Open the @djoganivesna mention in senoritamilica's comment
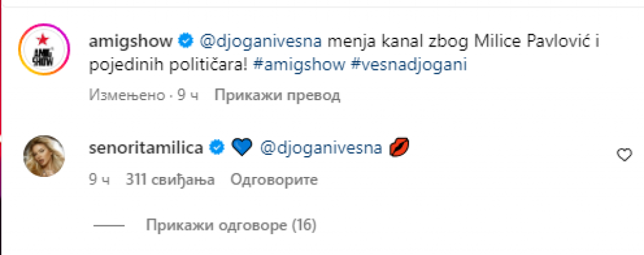The image size is (644, 255). click(321, 148)
